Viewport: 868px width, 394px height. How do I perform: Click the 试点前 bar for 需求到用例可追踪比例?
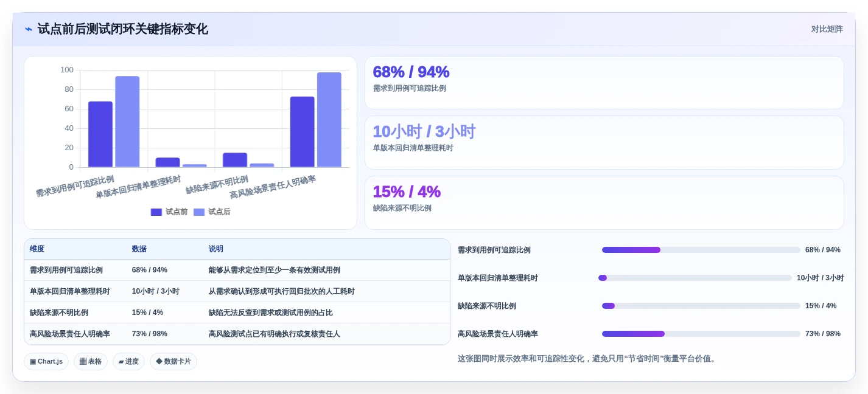(100, 134)
